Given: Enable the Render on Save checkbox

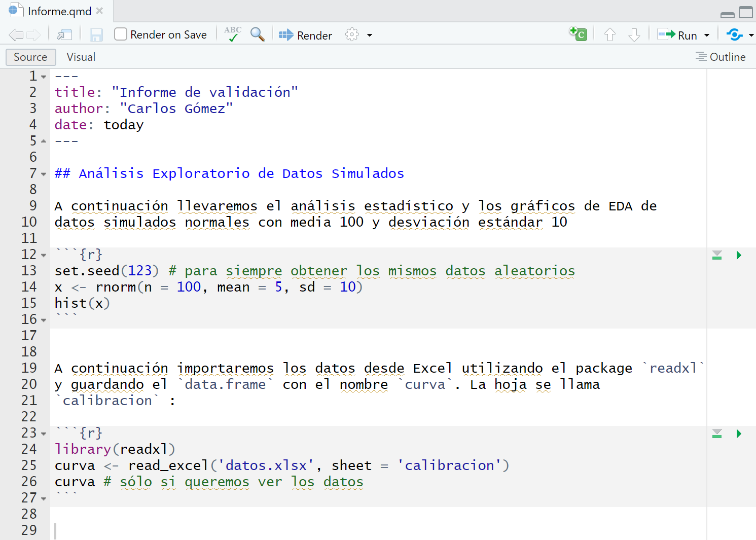Looking at the screenshot, I should point(121,34).
